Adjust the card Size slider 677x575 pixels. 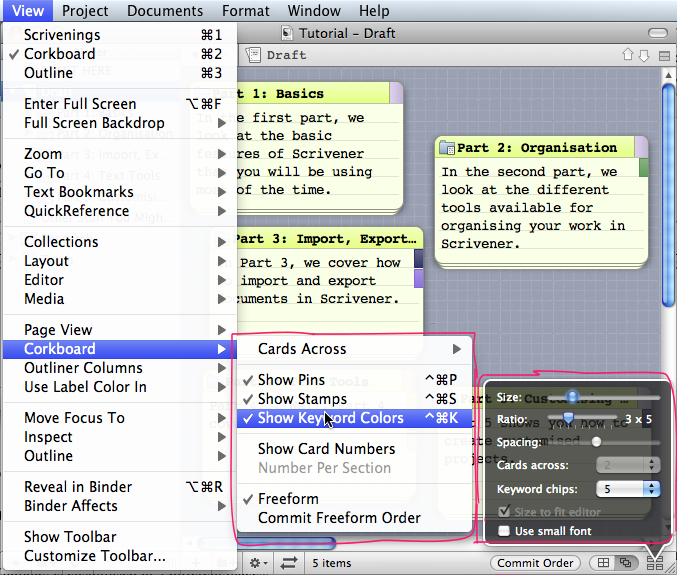573,396
